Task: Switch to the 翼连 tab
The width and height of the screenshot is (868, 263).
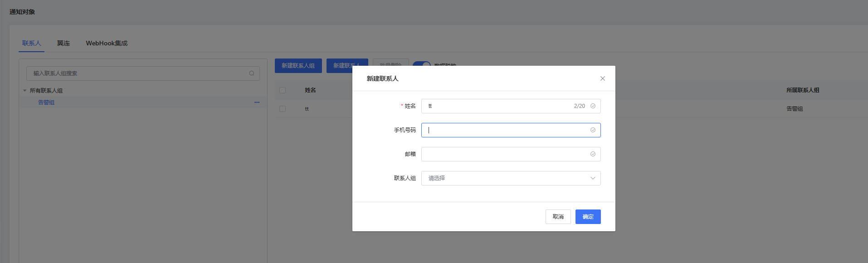Action: click(63, 43)
